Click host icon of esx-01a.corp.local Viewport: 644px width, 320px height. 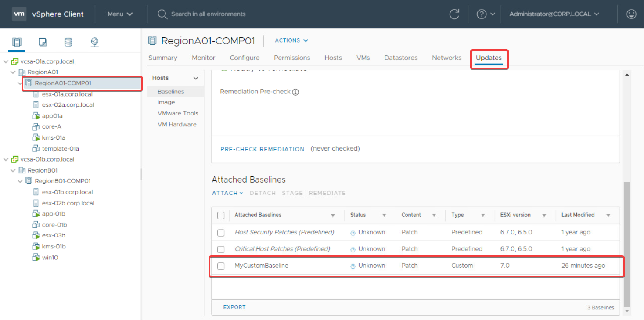(36, 94)
